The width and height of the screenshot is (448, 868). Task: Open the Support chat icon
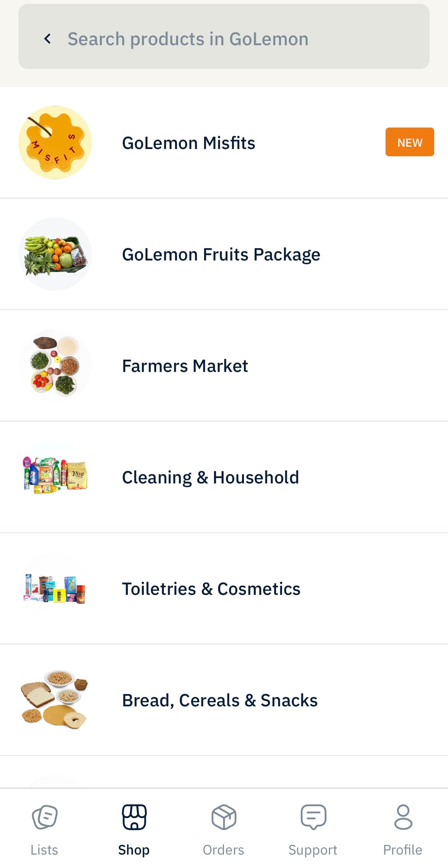pyautogui.click(x=313, y=817)
